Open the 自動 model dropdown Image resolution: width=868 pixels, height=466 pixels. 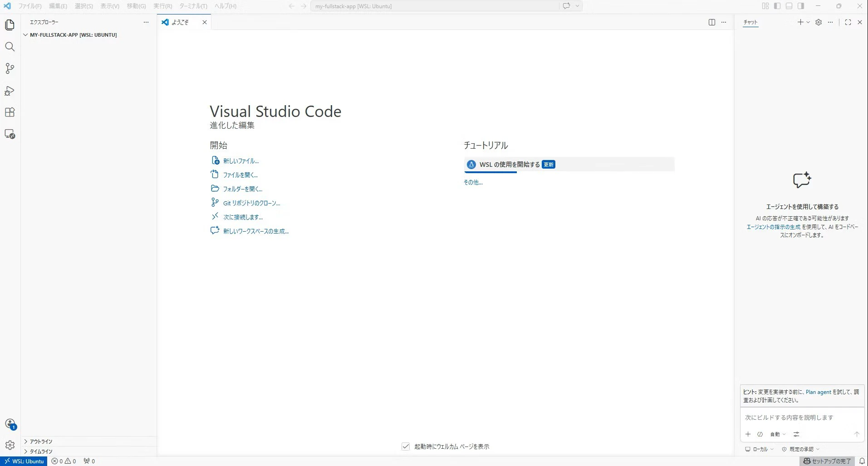[778, 434]
